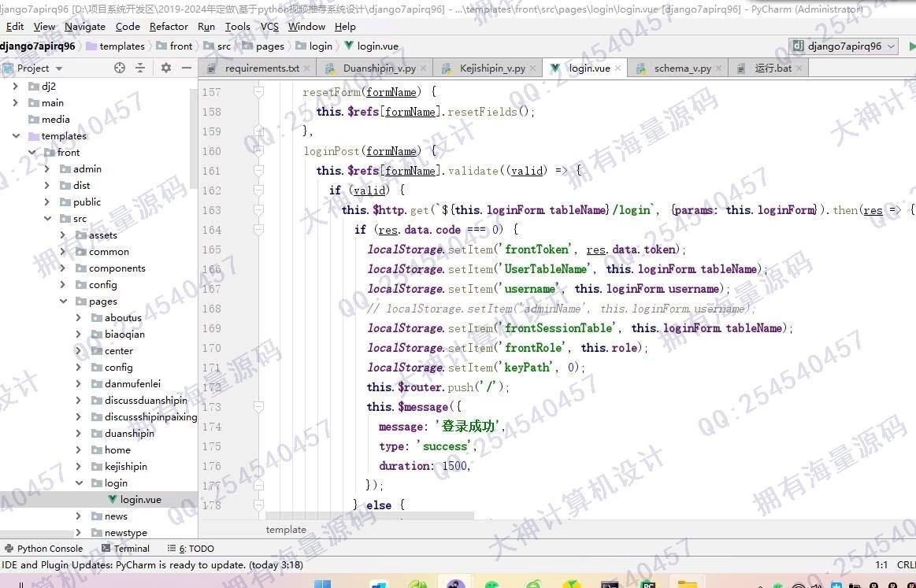The height and width of the screenshot is (588, 916).
Task: Open Project panel settings gear
Action: coord(166,68)
